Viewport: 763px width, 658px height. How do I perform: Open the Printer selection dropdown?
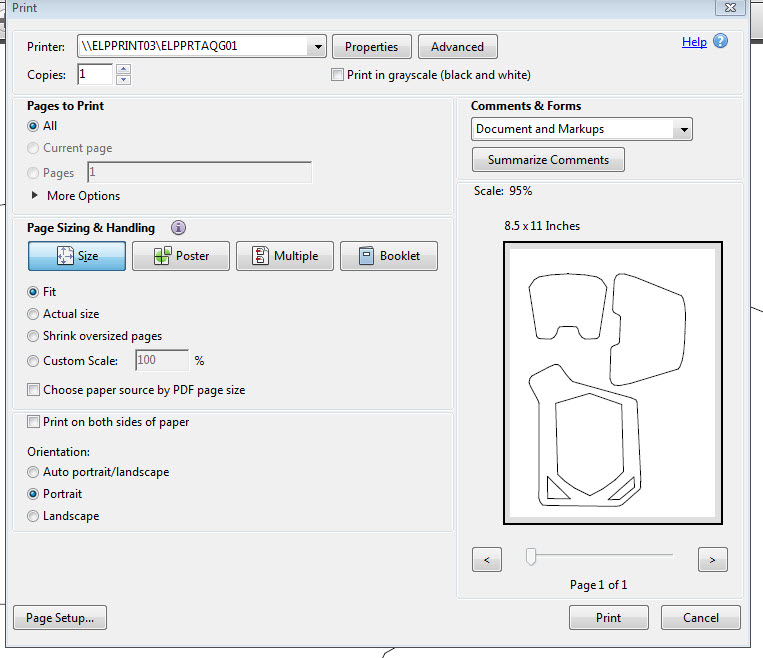[318, 46]
